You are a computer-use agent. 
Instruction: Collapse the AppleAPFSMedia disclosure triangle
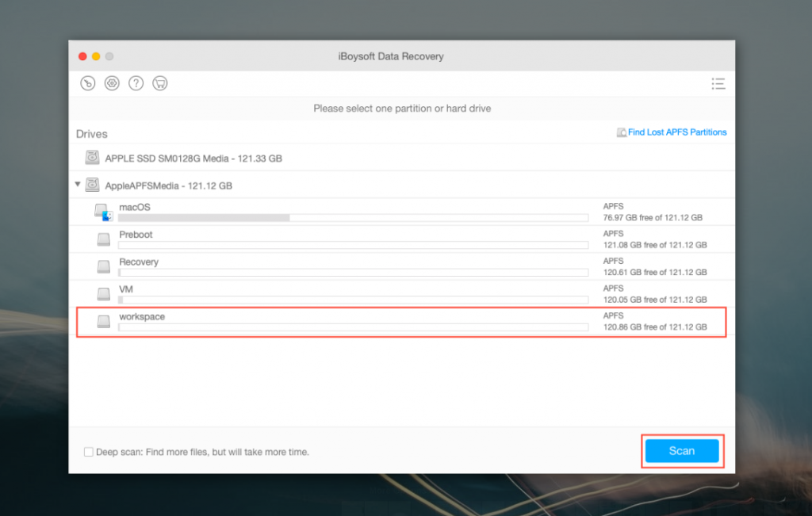(x=78, y=184)
